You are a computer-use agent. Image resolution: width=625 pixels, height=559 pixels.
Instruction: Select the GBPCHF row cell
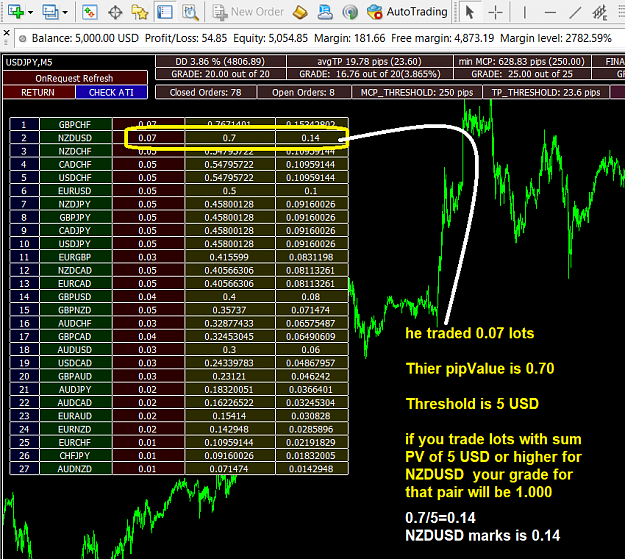point(75,124)
